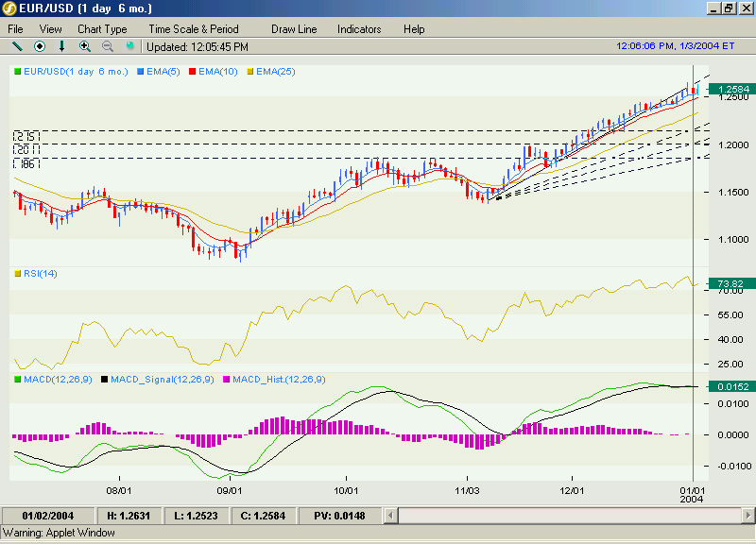
Task: Click the 08/01 date axis label
Action: pyautogui.click(x=119, y=490)
